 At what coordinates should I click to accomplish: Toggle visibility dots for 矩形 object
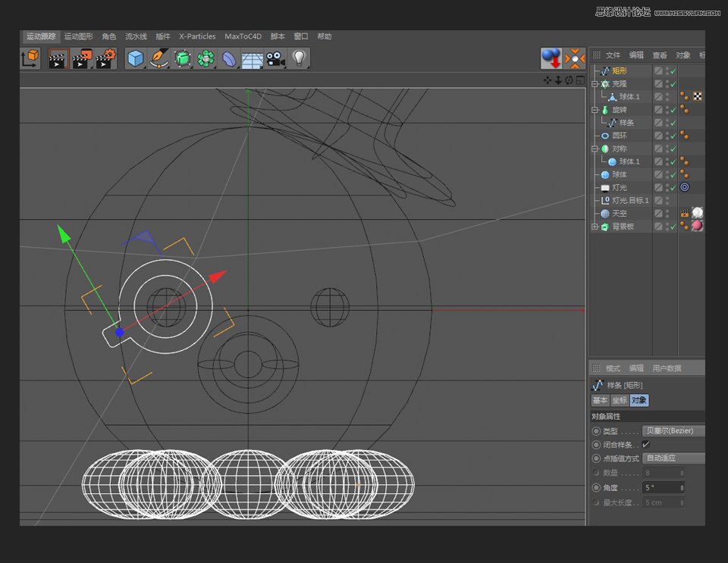pyautogui.click(x=667, y=70)
